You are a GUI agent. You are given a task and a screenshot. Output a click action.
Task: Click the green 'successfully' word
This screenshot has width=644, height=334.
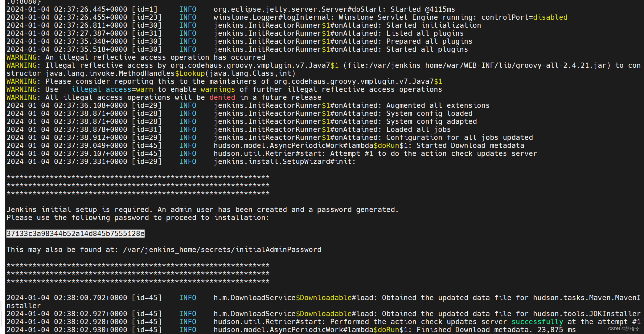pos(537,322)
